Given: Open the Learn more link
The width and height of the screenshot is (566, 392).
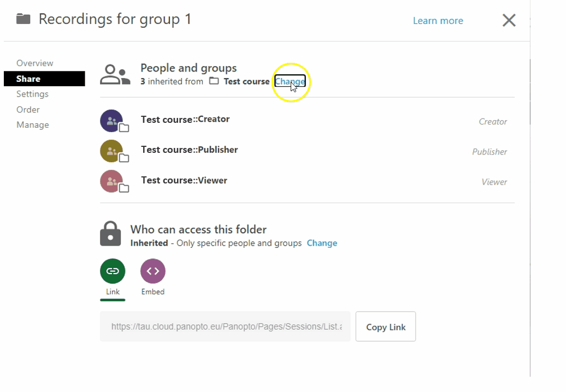Looking at the screenshot, I should point(438,21).
